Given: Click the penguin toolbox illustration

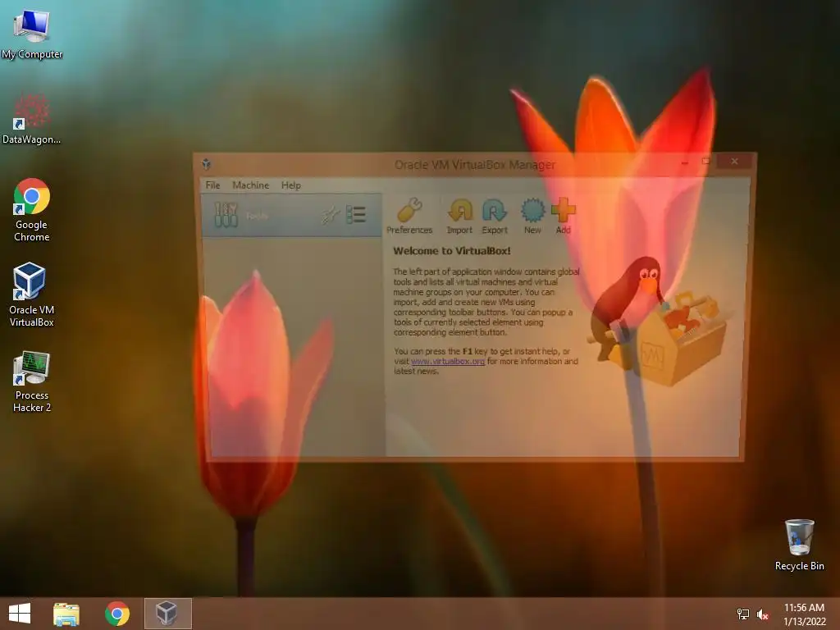Looking at the screenshot, I should tap(660, 321).
